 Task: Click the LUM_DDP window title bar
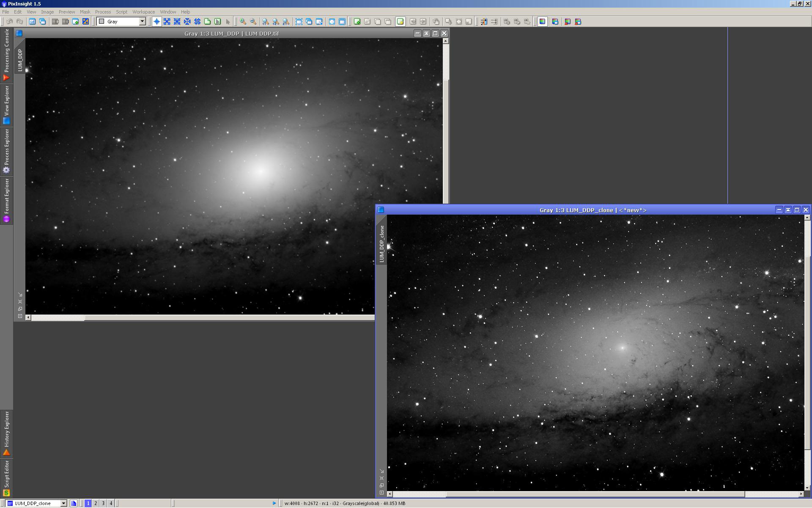(231, 33)
